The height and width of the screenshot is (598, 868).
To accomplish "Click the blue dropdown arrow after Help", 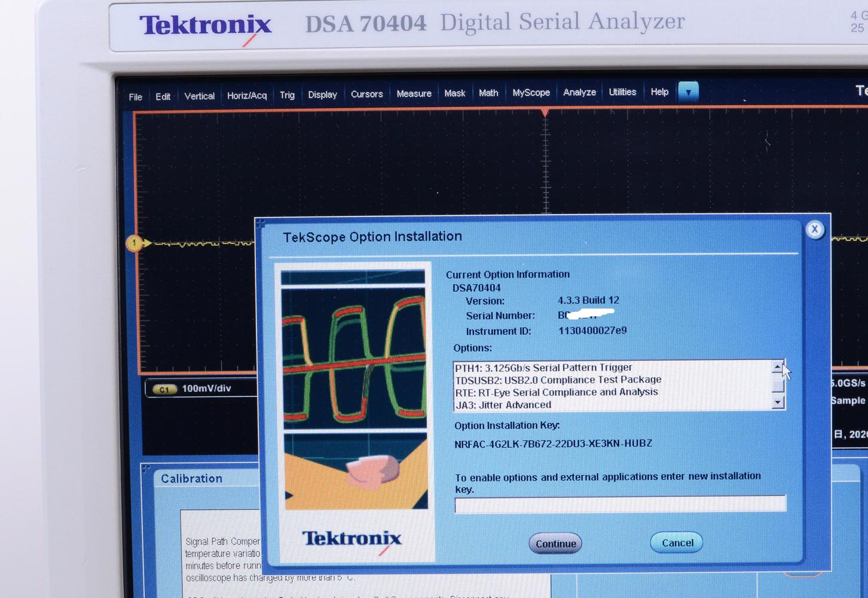I will (688, 91).
